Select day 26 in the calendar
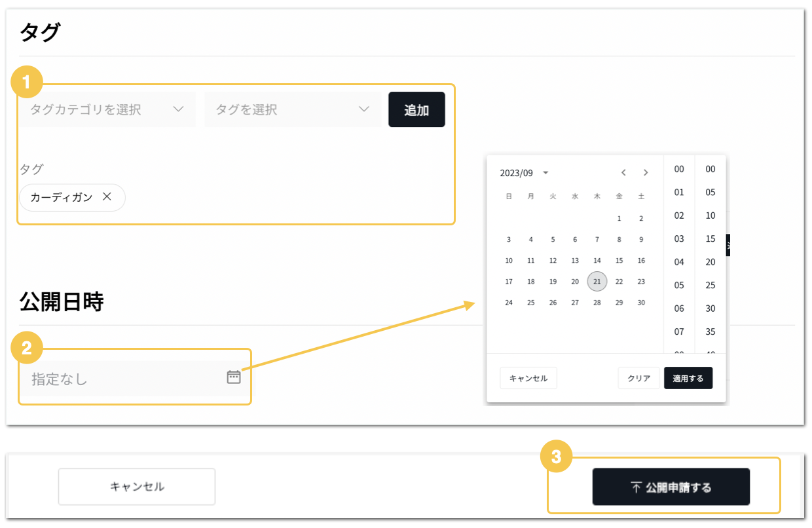This screenshot has width=812, height=528. pyautogui.click(x=553, y=303)
